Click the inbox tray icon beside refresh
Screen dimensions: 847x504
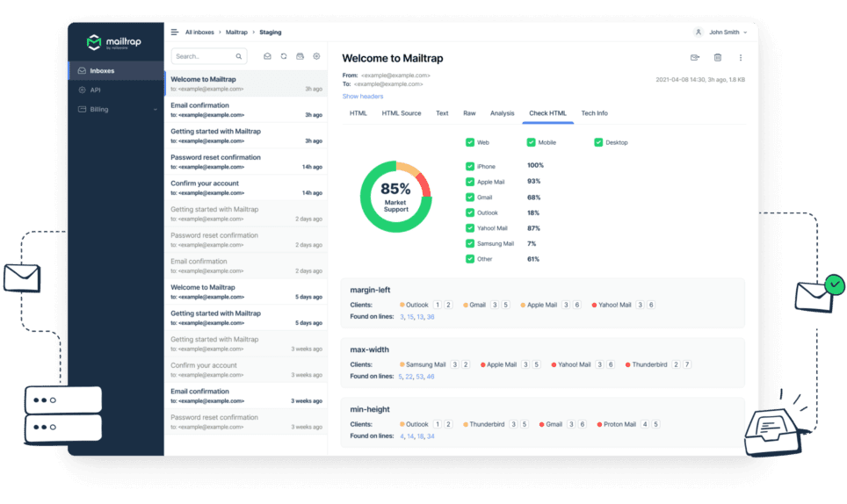click(x=300, y=56)
